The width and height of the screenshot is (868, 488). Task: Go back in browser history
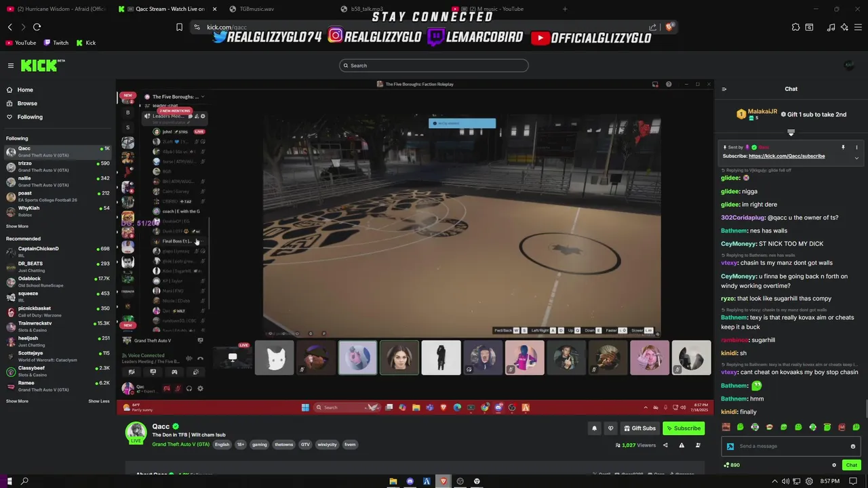9,27
